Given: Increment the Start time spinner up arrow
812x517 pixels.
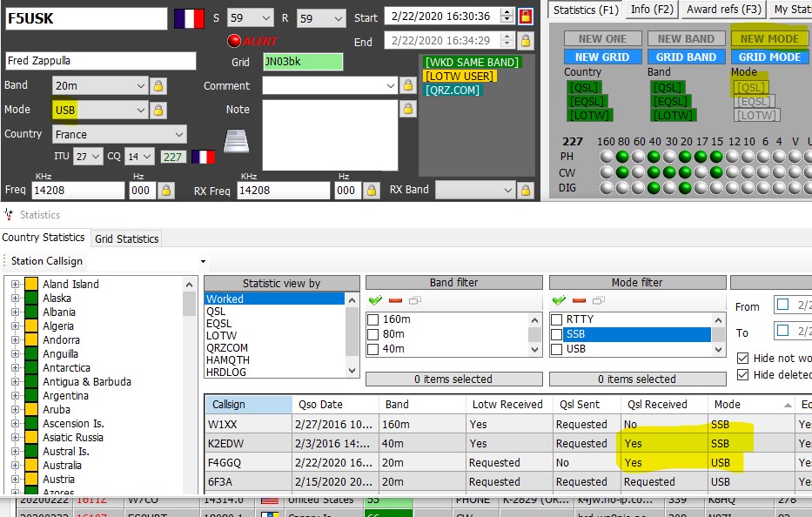Looking at the screenshot, I should point(507,12).
